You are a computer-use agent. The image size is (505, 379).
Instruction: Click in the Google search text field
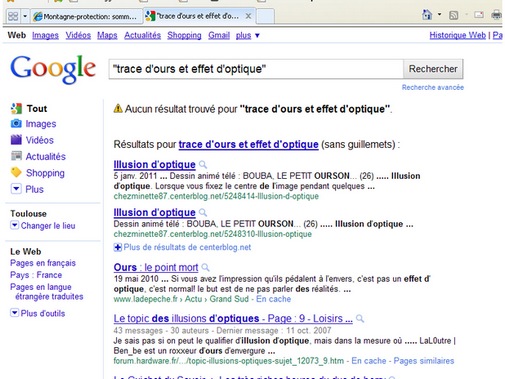pyautogui.click(x=256, y=69)
